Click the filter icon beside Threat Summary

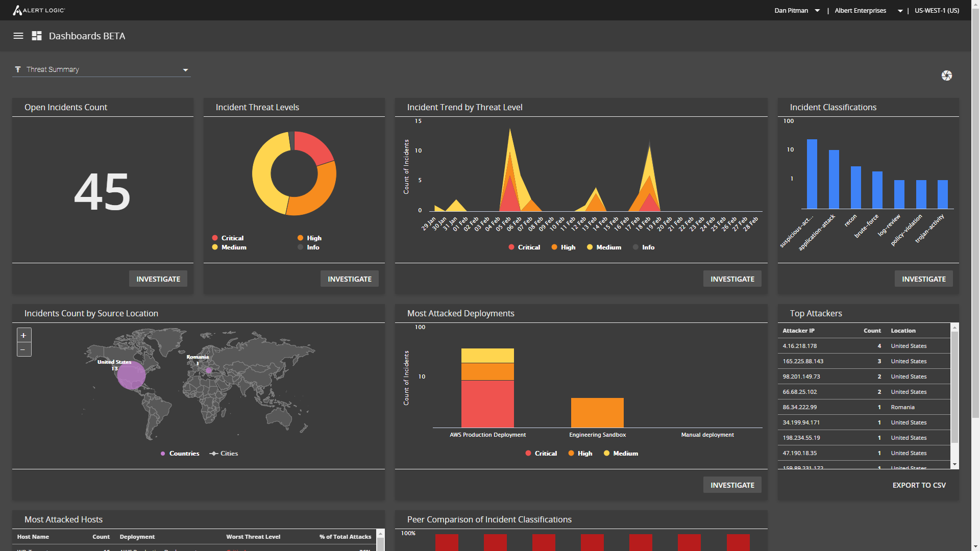tap(18, 69)
